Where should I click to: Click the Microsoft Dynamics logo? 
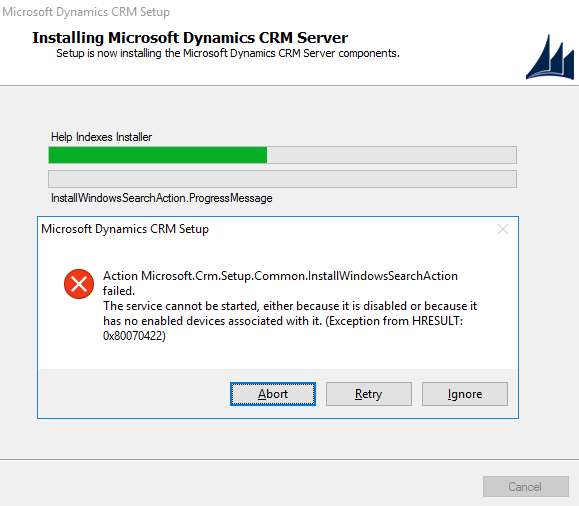[x=550, y=57]
